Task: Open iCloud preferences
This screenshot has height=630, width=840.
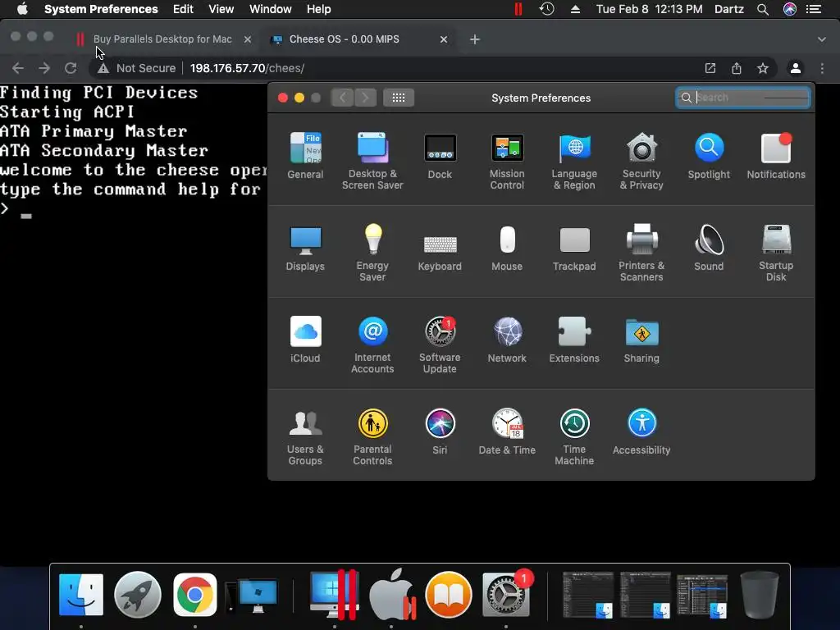Action: [305, 340]
